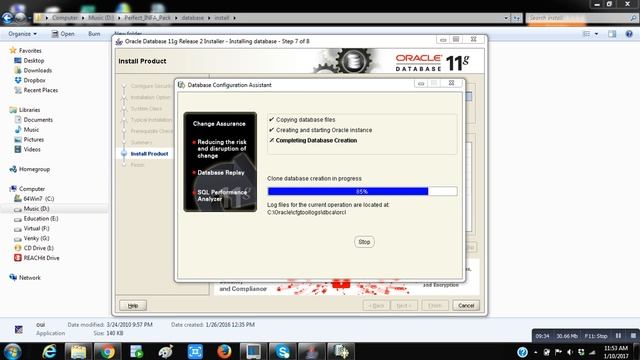640x360 pixels.
Task: Click the 85% clone progress bar
Action: pos(362,191)
